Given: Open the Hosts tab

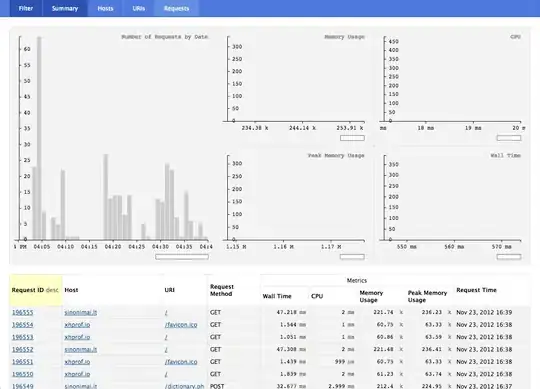Looking at the screenshot, I should tap(105, 8).
